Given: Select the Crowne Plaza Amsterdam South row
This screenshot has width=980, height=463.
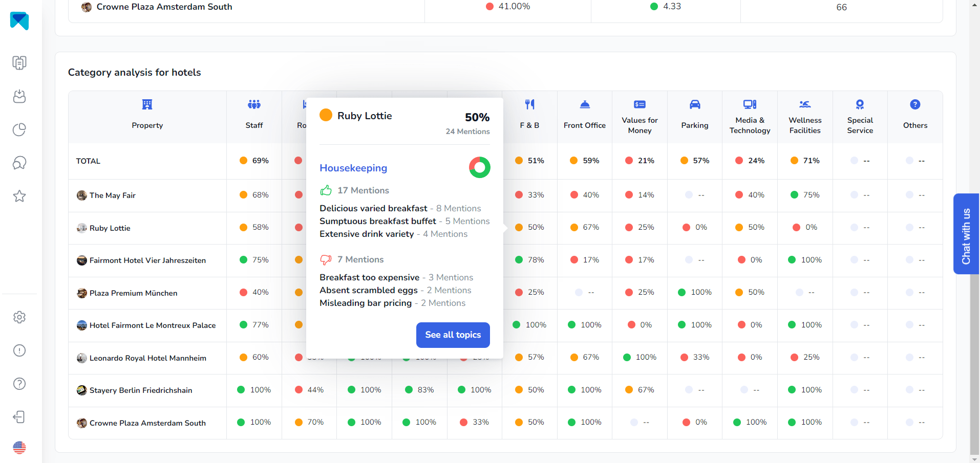Looking at the screenshot, I should [147, 423].
